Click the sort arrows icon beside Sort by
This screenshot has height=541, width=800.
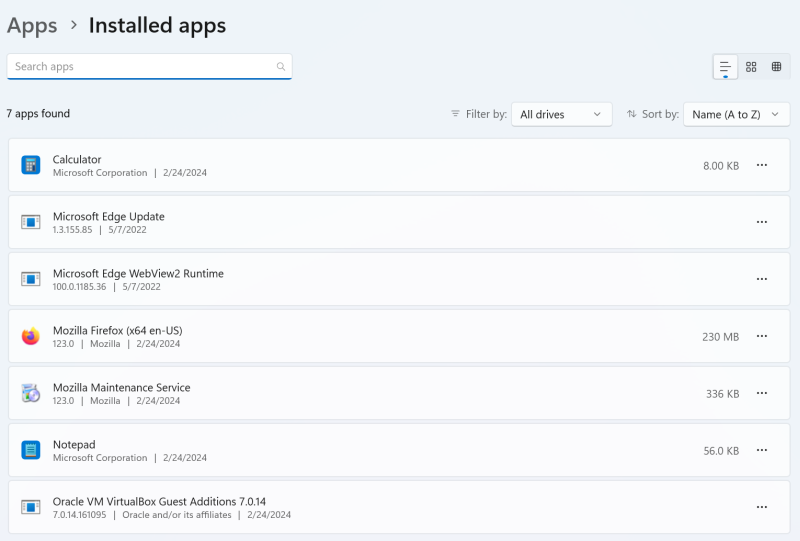click(632, 114)
